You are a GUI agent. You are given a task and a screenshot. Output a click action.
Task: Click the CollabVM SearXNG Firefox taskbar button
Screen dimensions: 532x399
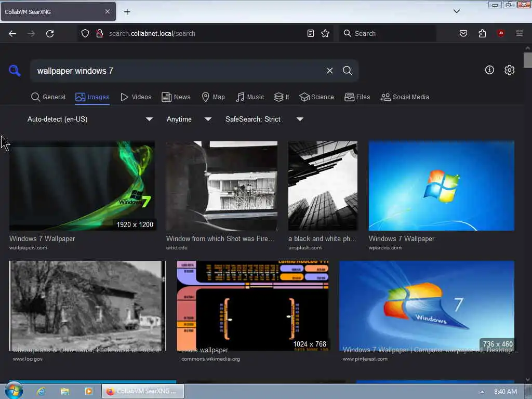coord(143,391)
